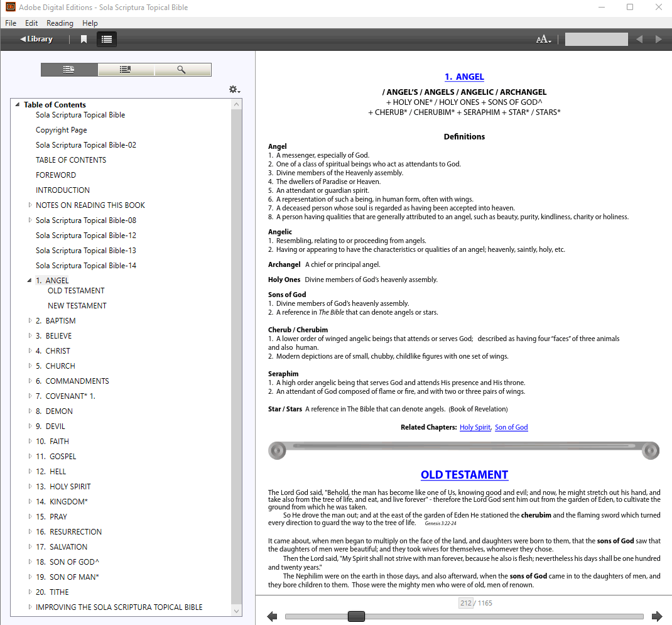
Task: Select the Search panel tab
Action: 183,70
